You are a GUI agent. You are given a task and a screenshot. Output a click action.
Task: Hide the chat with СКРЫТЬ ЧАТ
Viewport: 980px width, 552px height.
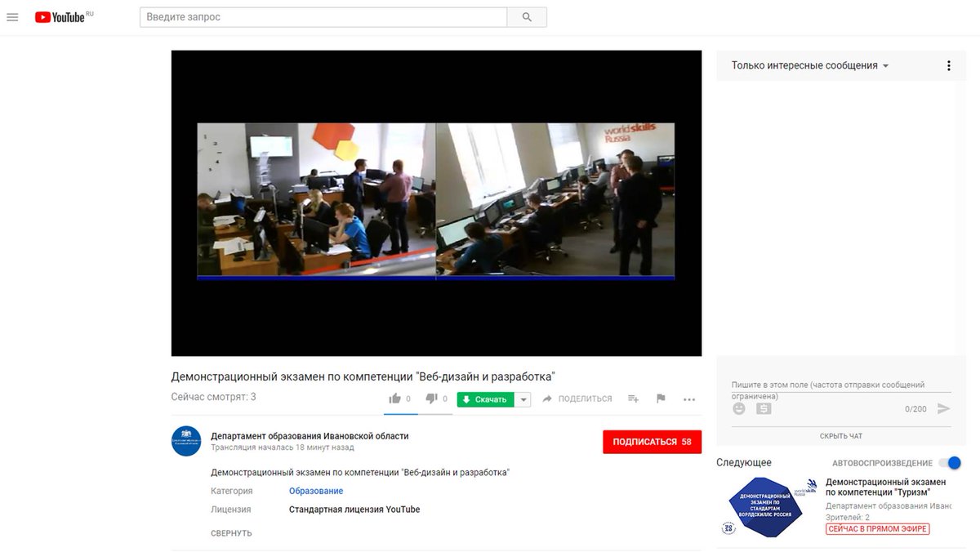click(x=841, y=436)
